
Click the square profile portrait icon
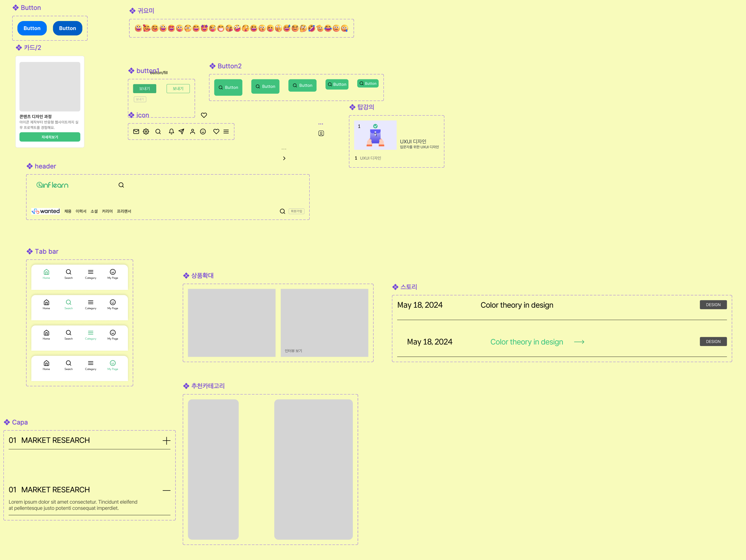(321, 133)
